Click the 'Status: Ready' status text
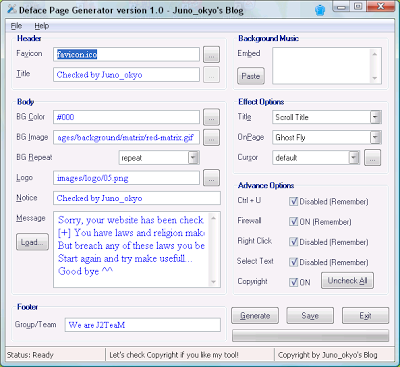Image resolution: width=400 pixels, height=367 pixels. (30, 355)
